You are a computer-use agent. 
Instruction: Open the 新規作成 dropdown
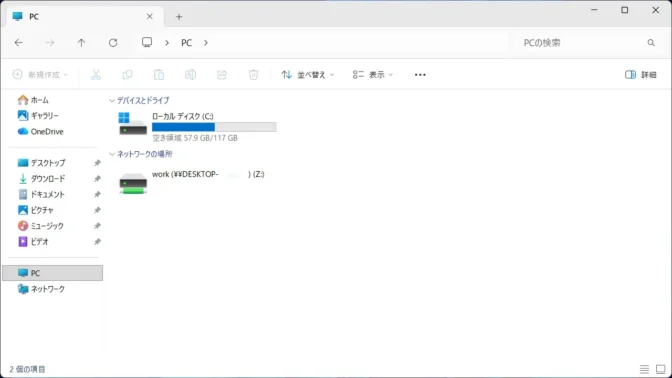[40, 75]
